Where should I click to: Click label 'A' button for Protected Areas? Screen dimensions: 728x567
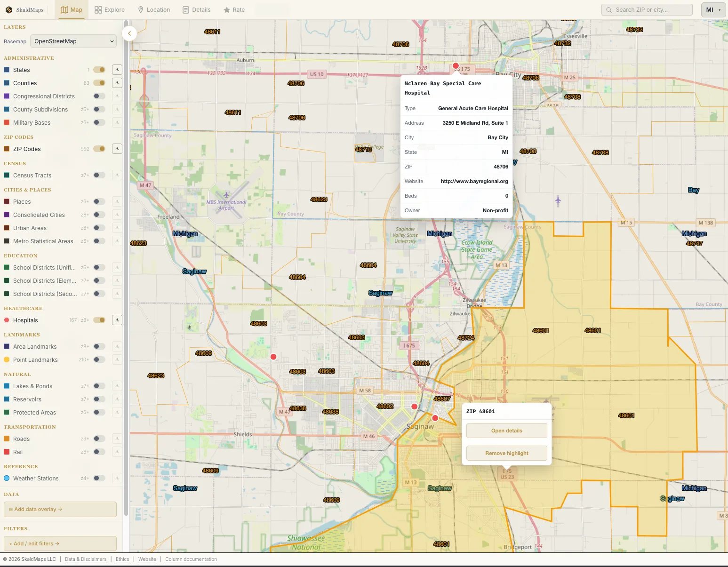[x=117, y=412]
